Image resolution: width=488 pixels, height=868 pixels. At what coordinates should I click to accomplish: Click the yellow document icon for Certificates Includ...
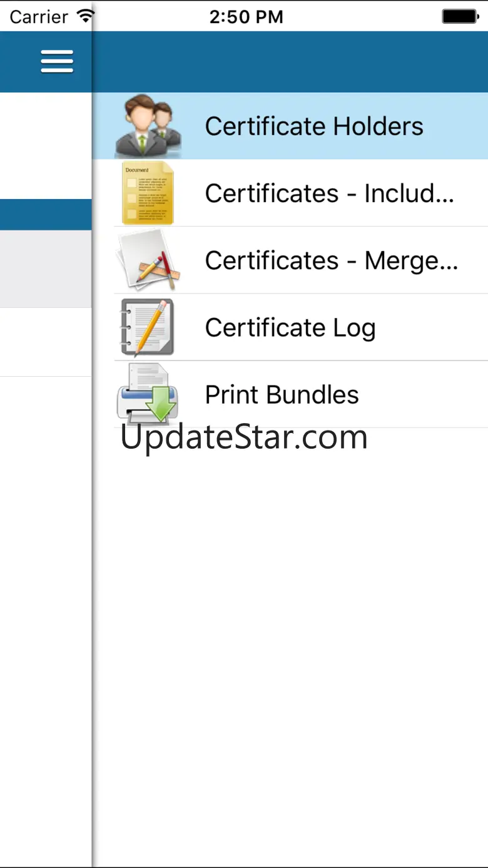pos(148,193)
